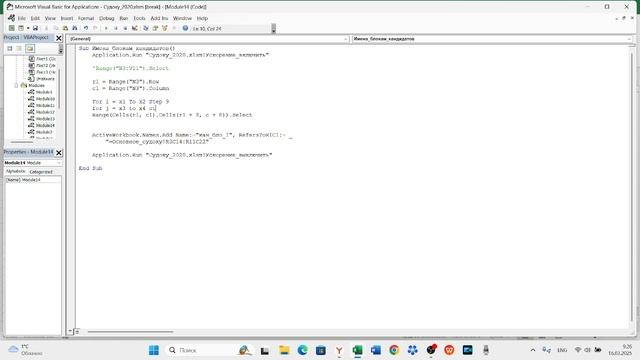
Task: Click View Object icon in Project pane
Action: click(x=19, y=49)
